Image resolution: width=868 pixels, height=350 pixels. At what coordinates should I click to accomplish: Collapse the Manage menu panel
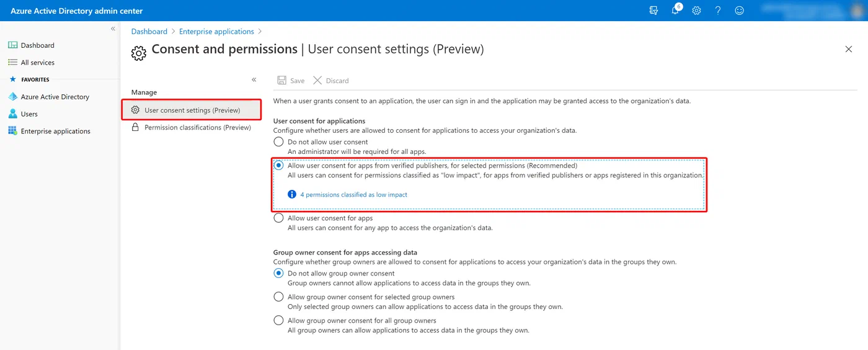pyautogui.click(x=254, y=79)
